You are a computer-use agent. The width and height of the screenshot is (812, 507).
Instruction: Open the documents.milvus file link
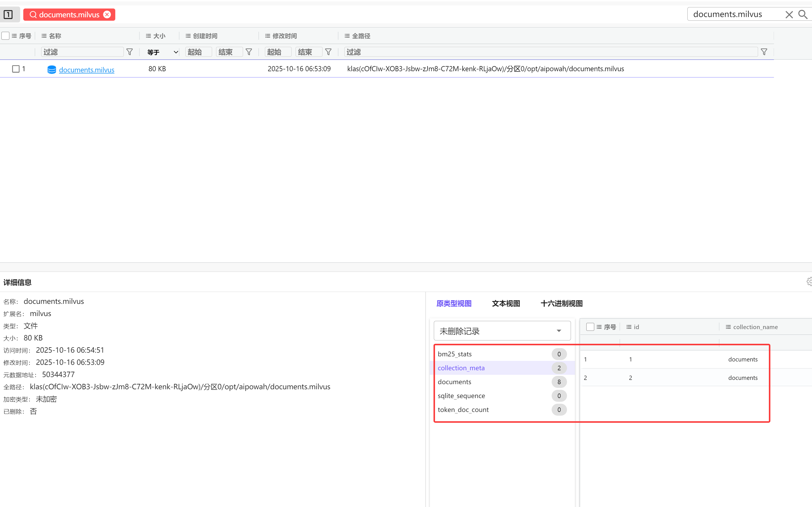tap(87, 70)
